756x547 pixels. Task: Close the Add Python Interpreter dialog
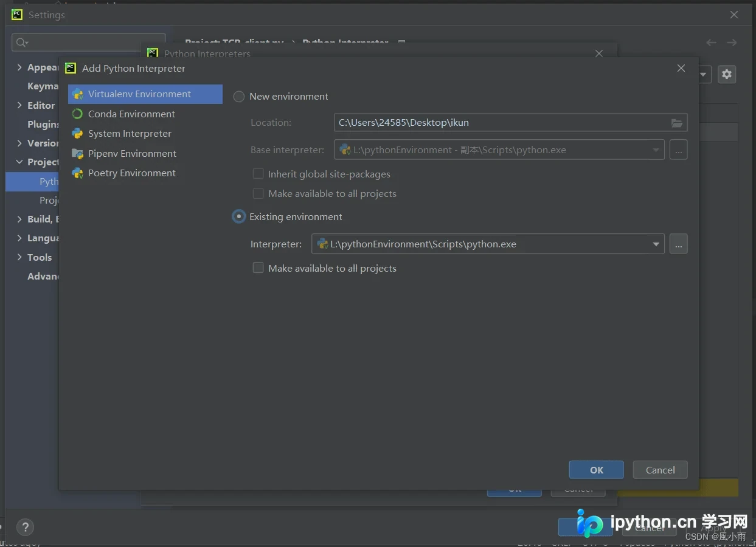point(681,68)
